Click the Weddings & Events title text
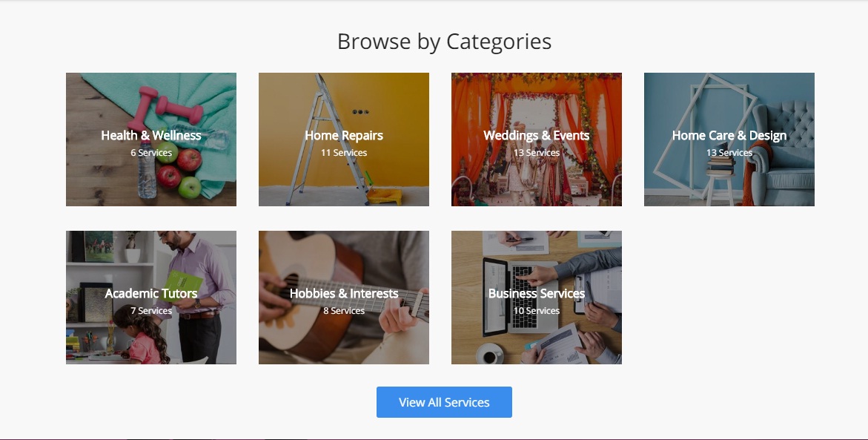The height and width of the screenshot is (440, 868). (537, 135)
